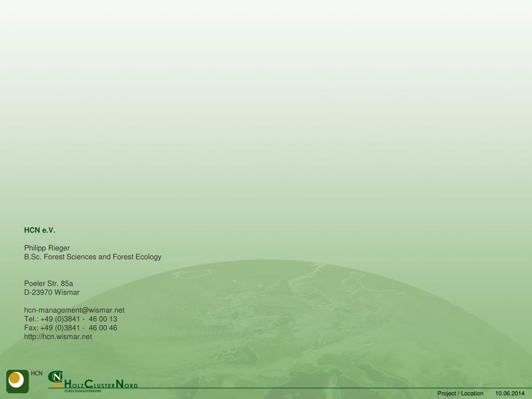Click the green HCN circle logo icon

[17, 381]
